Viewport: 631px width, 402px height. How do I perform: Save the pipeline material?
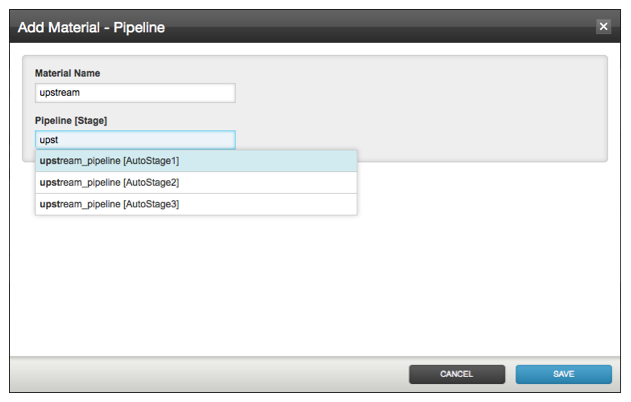563,374
